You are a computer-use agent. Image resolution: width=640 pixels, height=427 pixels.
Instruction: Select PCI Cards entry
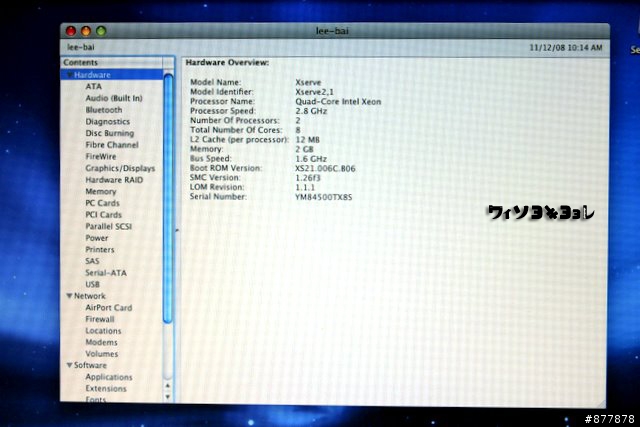(104, 215)
